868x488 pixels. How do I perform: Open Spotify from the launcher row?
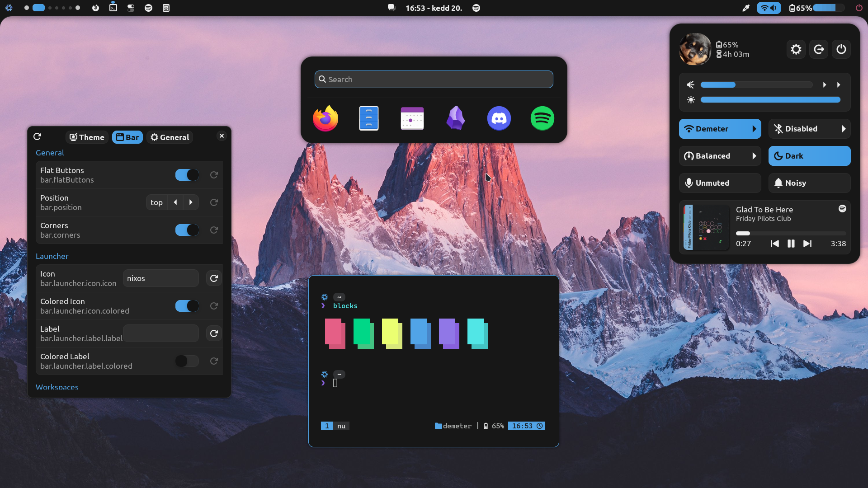[x=542, y=118]
